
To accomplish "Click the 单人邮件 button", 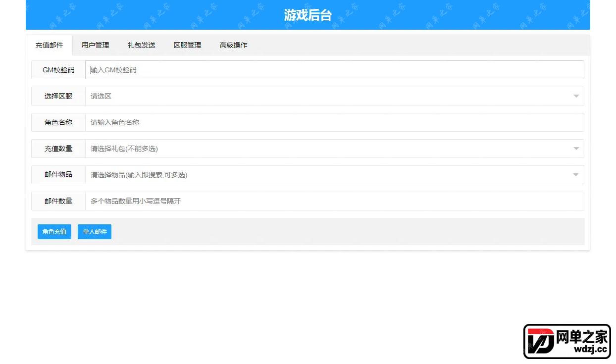I will [95, 232].
